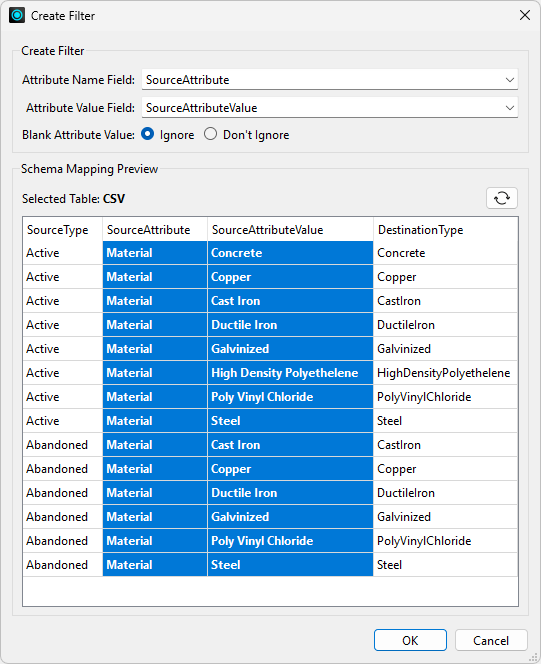Click the resize grip at dialog corner

pos(533,657)
